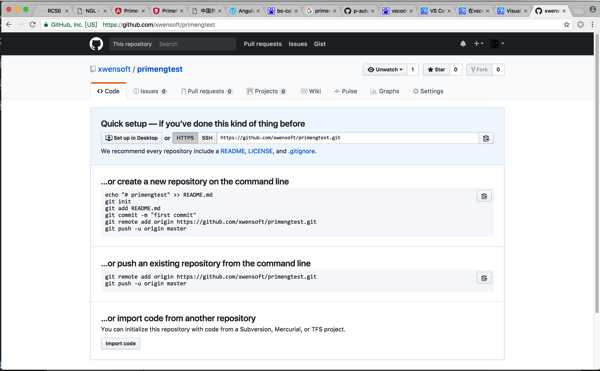600x371 pixels.
Task: Go back using browser back arrow
Action: (x=9, y=24)
